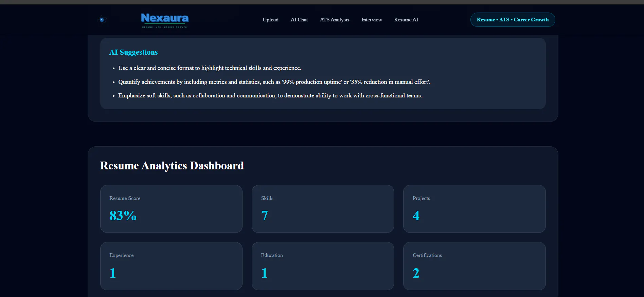
Task: Click the Skills count value 7
Action: (265, 216)
